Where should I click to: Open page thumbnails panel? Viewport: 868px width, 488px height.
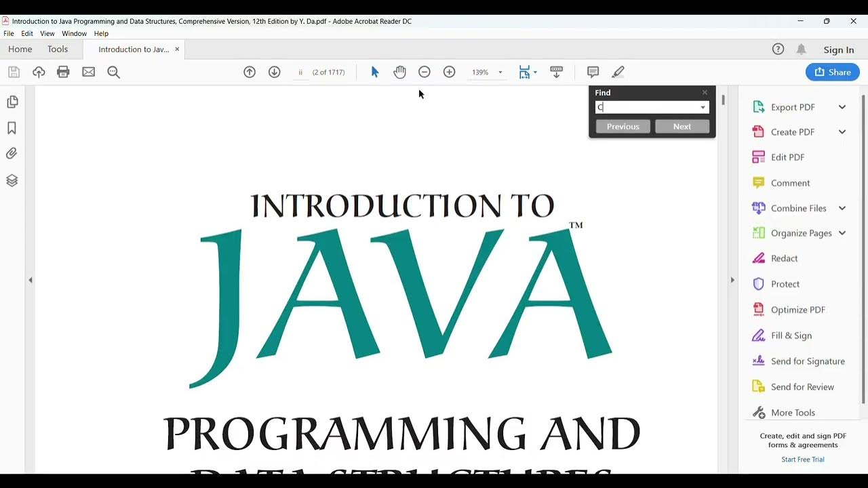tap(12, 102)
